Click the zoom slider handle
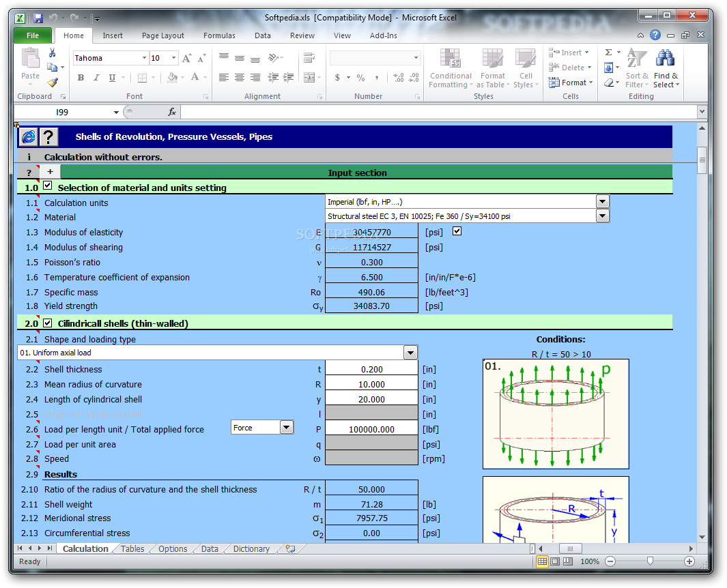 [x=650, y=561]
